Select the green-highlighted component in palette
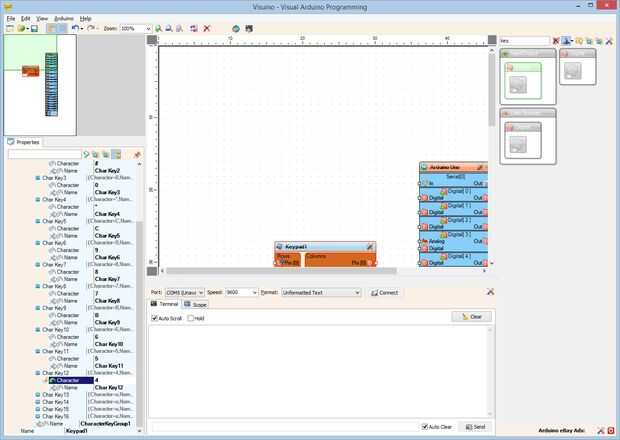Screen dimensions: 620x440 point(523,81)
